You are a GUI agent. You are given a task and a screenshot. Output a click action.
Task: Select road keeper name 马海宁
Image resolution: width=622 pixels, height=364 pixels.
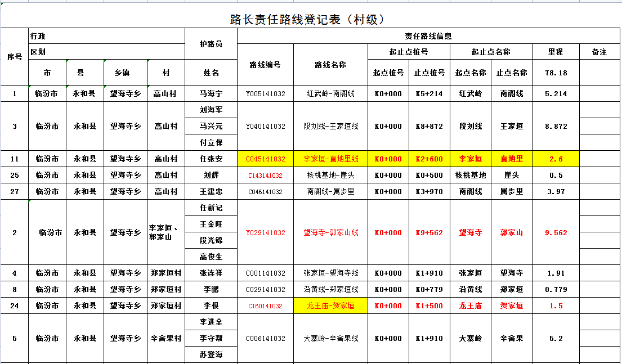[211, 93]
